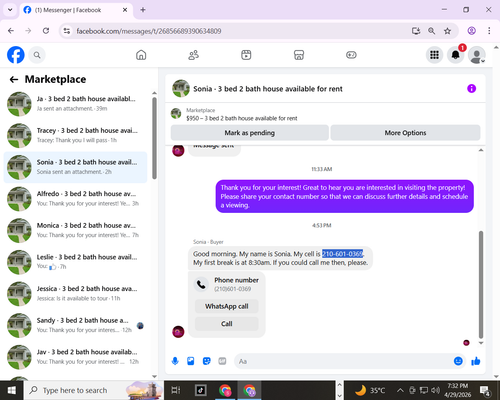Open the Windows action center icon
Viewport: 500px width, 400px height.
coord(484,390)
